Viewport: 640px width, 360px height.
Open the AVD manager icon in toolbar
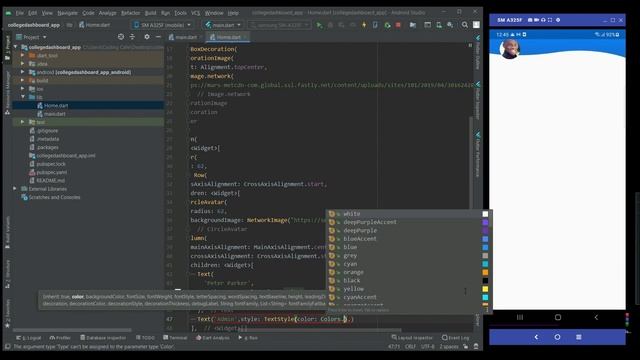click(x=439, y=25)
